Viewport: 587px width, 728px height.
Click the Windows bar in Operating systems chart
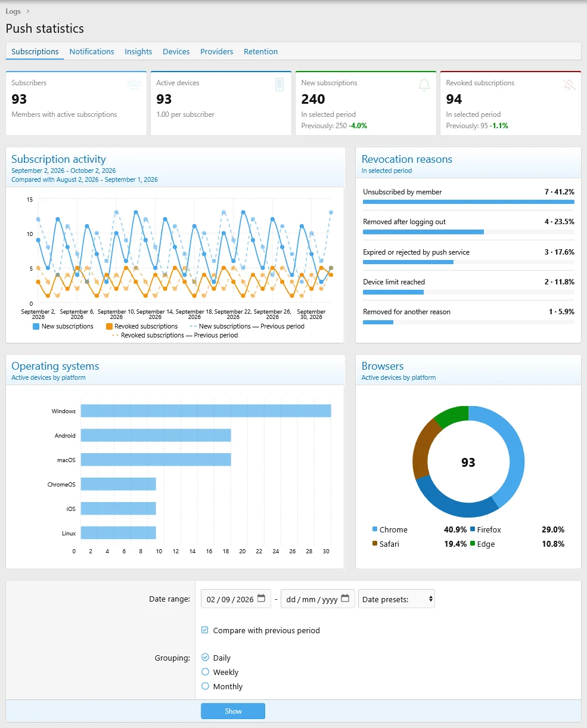click(206, 411)
